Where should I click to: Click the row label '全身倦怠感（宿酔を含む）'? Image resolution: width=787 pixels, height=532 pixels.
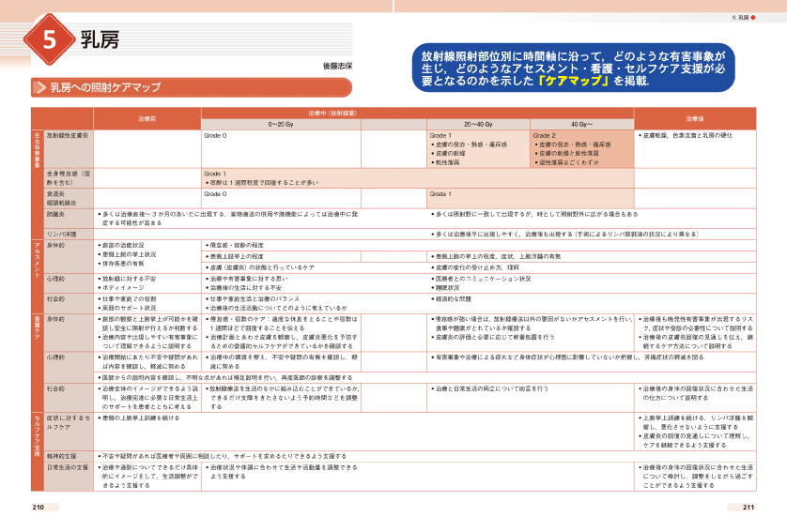[69, 178]
